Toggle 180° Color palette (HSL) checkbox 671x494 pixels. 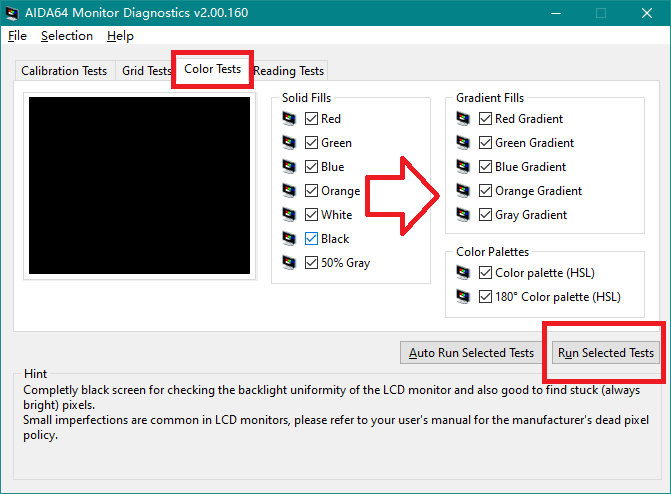pyautogui.click(x=486, y=297)
